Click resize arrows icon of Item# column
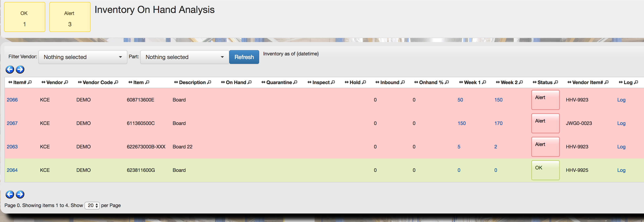Viewport: 644px width, 222px height. (10, 82)
